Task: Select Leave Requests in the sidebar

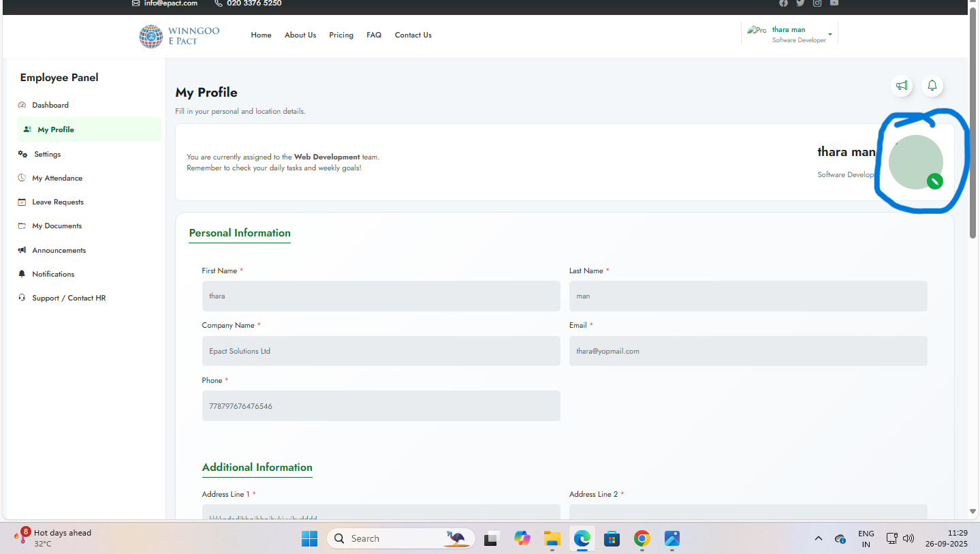Action: pos(58,202)
